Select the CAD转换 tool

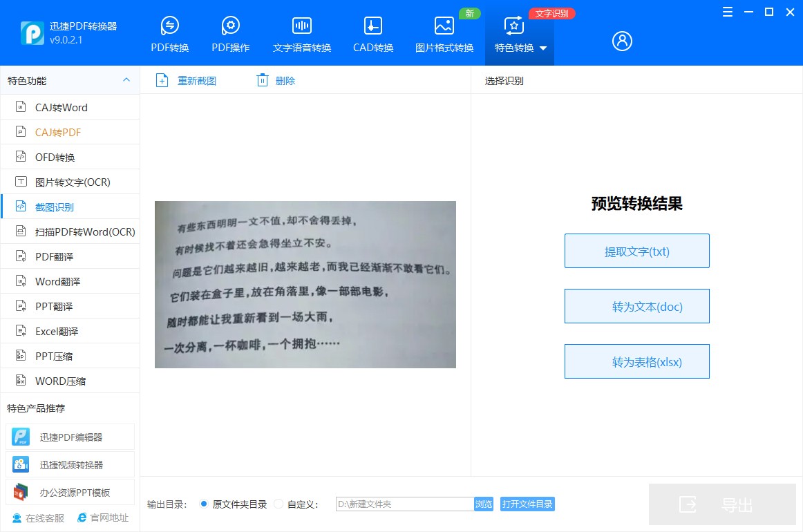(372, 32)
